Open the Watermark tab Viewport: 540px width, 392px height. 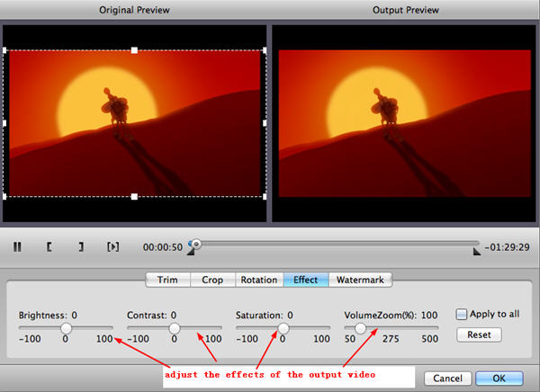tap(360, 280)
